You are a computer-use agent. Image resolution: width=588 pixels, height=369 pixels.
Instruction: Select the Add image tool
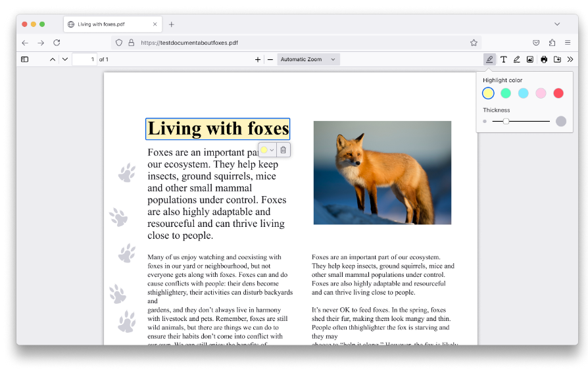[530, 59]
